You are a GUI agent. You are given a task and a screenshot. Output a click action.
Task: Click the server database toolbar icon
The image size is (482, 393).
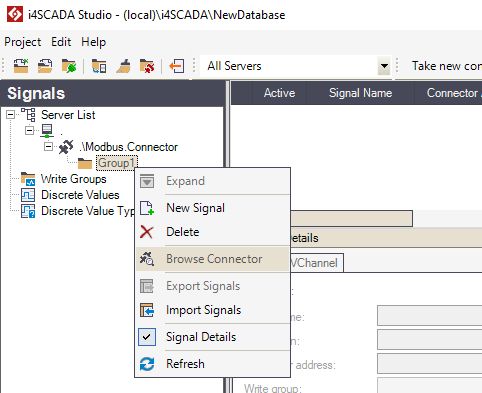coord(99,66)
